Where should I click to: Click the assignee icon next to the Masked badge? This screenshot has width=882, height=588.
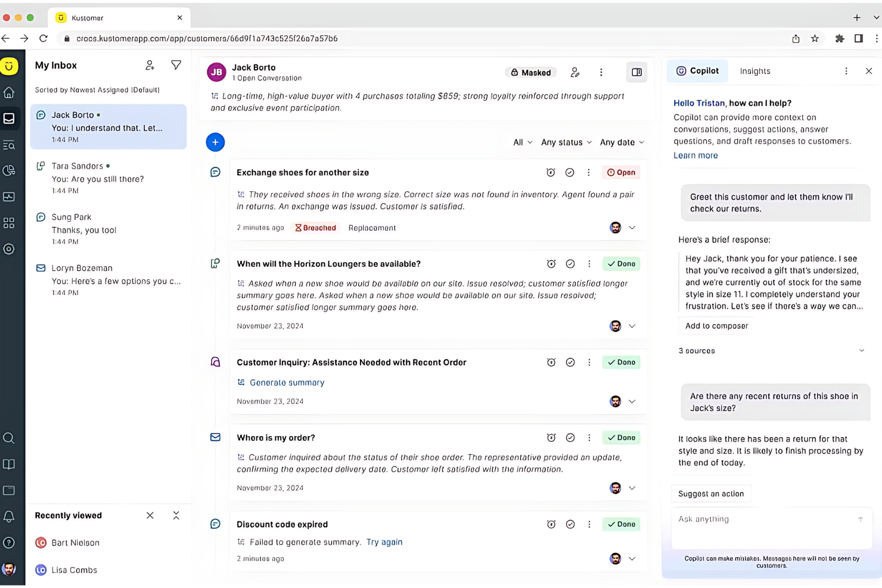[574, 72]
